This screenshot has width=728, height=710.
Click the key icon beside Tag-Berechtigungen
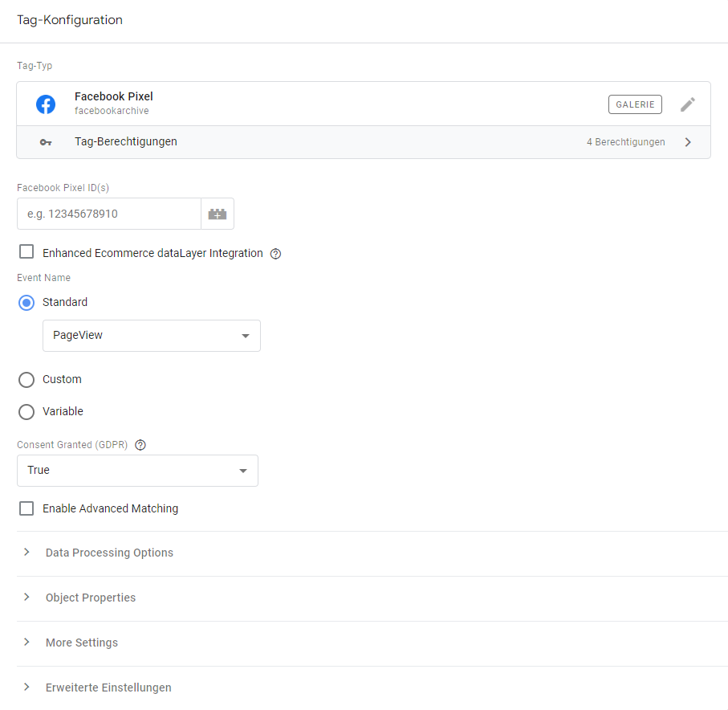[x=46, y=142]
